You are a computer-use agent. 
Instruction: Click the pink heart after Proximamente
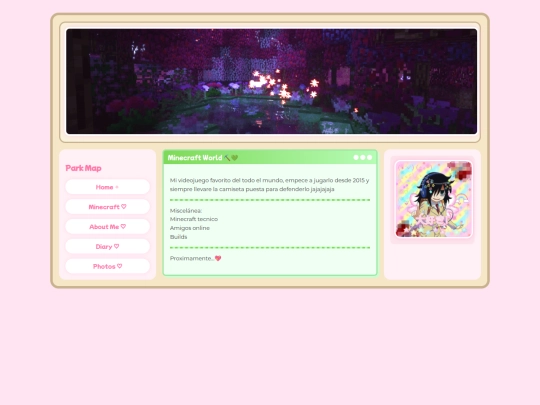click(x=218, y=258)
